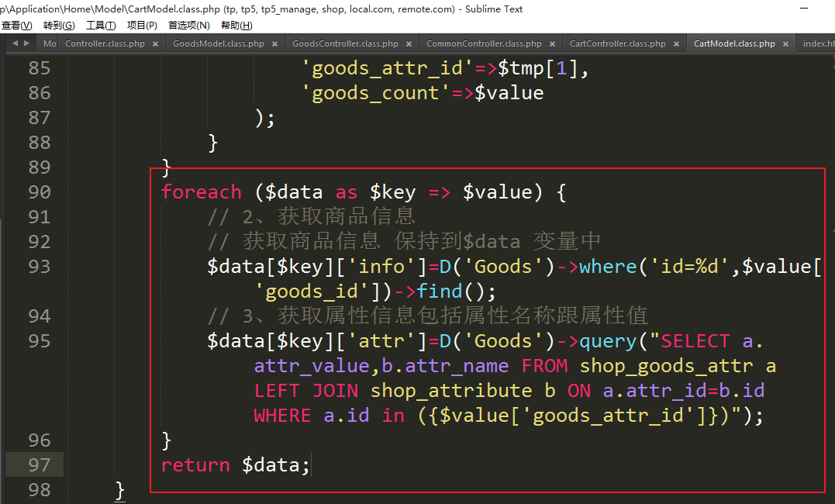Click line number 90 in the gutter
This screenshot has width=835, height=504.
tap(39, 192)
